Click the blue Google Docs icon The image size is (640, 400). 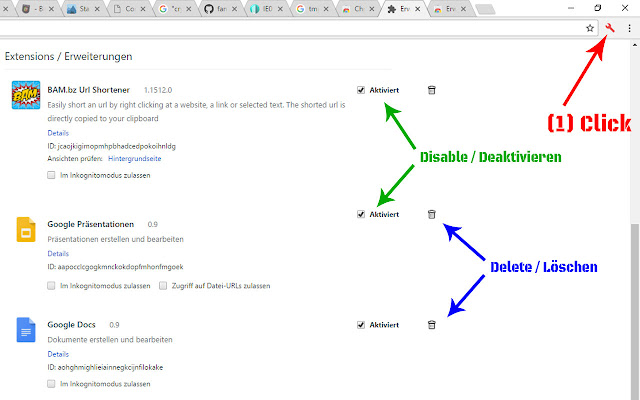pyautogui.click(x=26, y=330)
